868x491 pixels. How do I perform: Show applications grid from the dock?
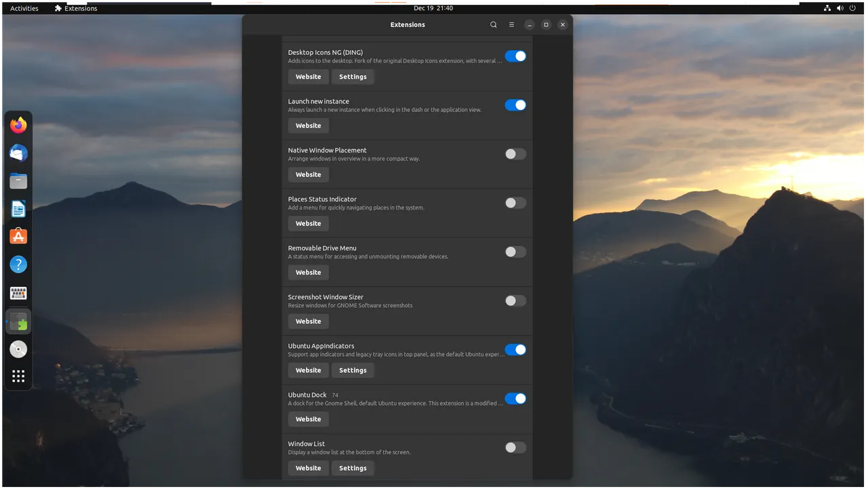(18, 376)
